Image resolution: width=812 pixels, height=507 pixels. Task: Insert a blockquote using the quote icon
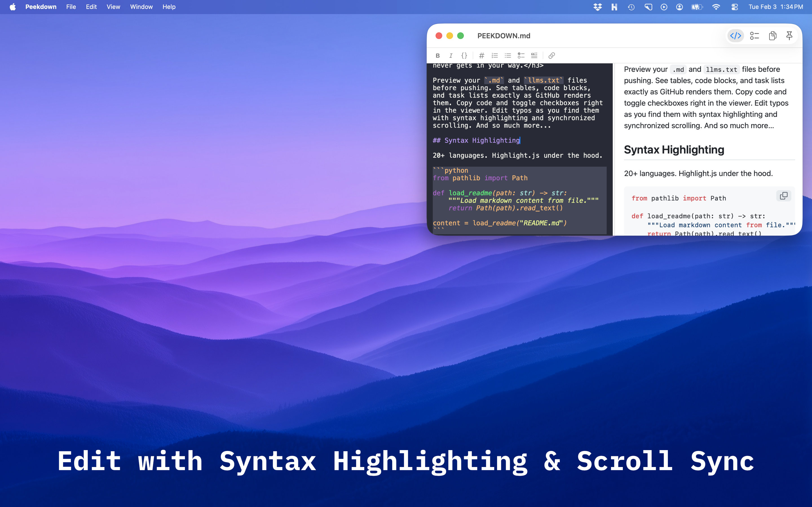[x=534, y=56]
